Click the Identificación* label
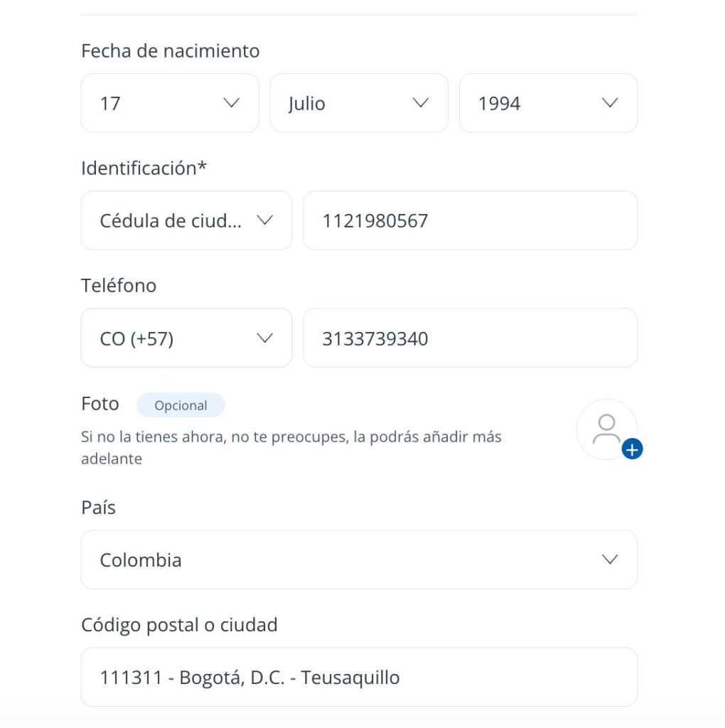725x728 pixels. (144, 168)
